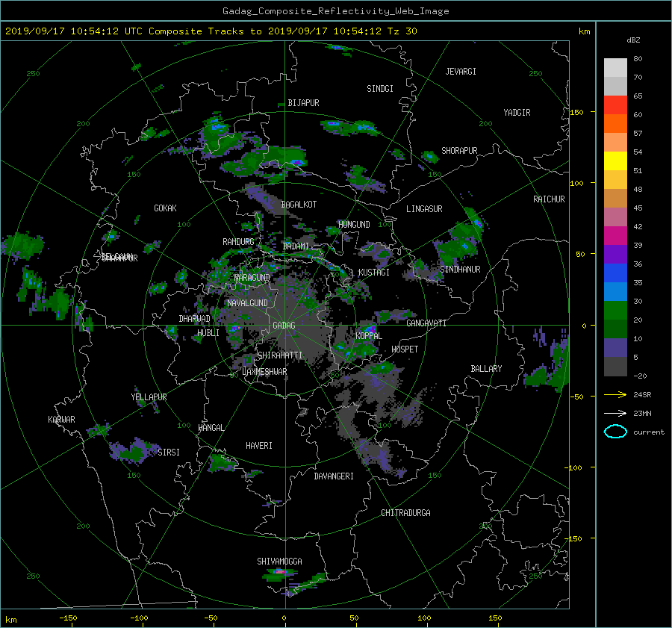Click the HUBLI city label

coord(208,333)
